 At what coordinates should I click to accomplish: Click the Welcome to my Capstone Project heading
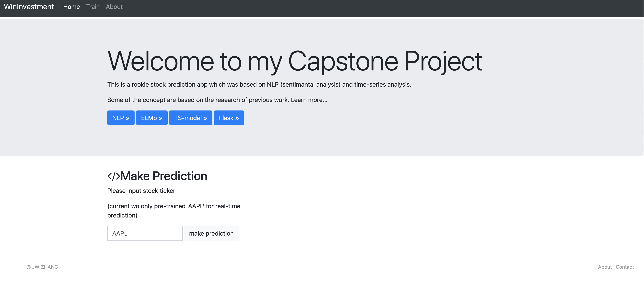click(295, 61)
